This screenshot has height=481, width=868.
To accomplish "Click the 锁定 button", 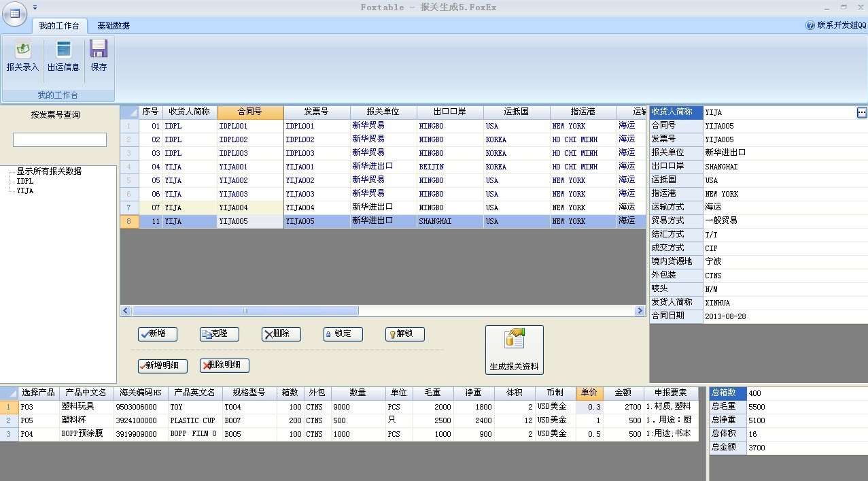I will 343,334.
